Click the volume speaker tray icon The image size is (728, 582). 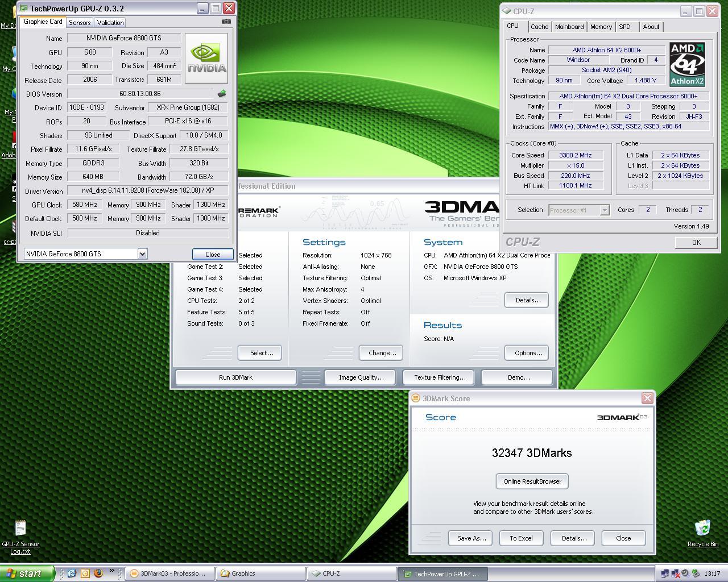pyautogui.click(x=685, y=573)
